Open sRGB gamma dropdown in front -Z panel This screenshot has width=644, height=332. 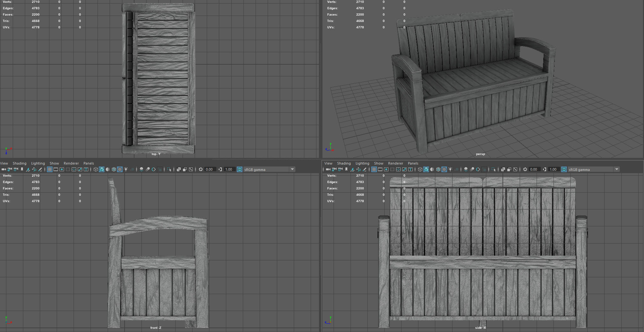pos(269,169)
